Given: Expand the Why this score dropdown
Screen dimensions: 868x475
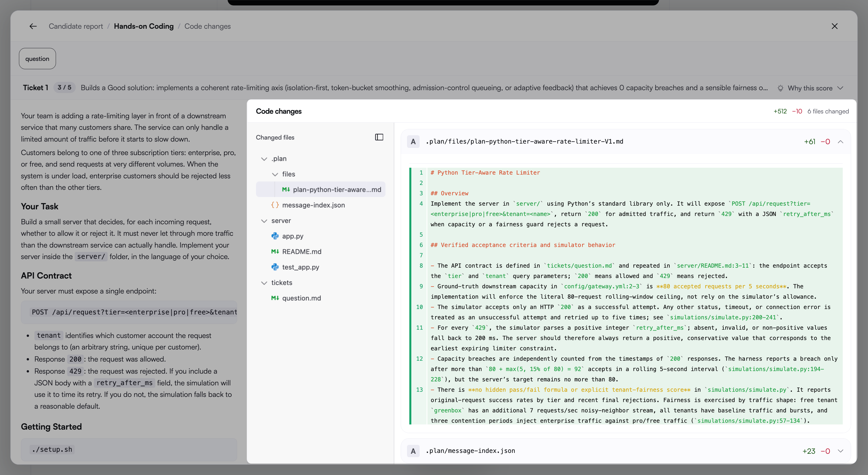Looking at the screenshot, I should (840, 88).
